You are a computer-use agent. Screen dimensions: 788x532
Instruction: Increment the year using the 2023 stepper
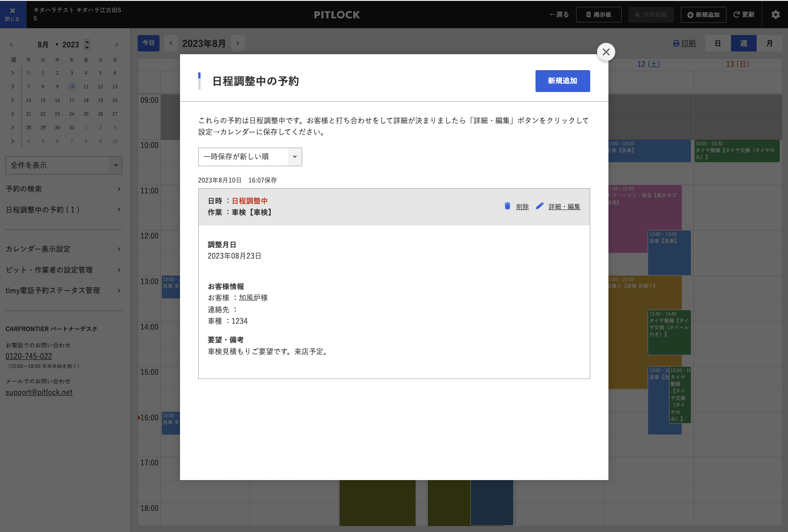click(x=86, y=42)
